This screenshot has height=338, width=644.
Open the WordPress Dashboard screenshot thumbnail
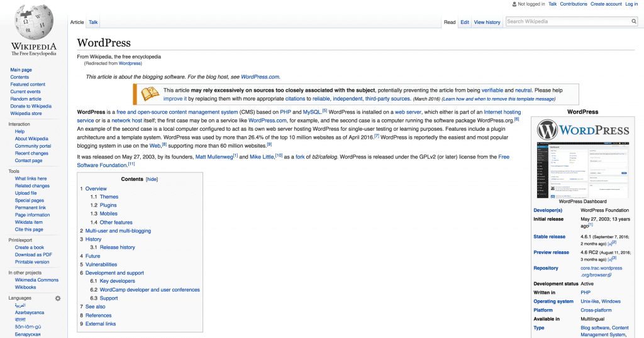click(583, 170)
